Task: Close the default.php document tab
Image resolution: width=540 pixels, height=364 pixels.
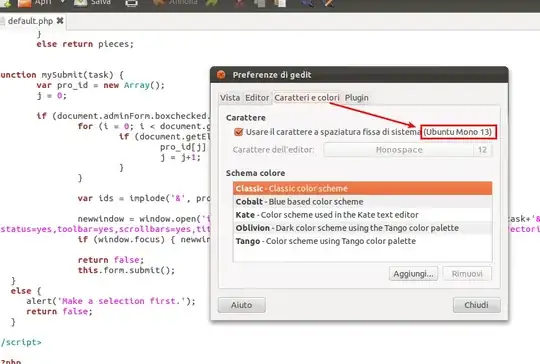Action: pyautogui.click(x=60, y=21)
